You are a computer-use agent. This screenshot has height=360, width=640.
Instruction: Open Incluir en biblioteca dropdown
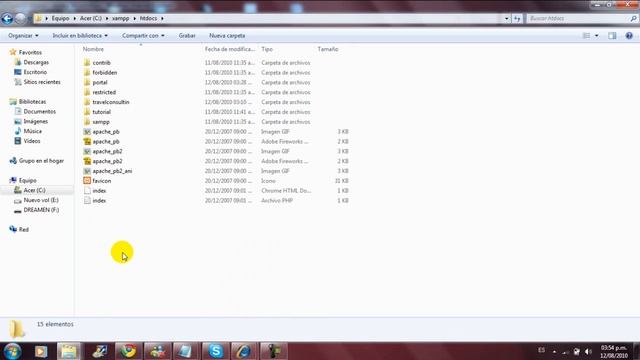point(80,36)
